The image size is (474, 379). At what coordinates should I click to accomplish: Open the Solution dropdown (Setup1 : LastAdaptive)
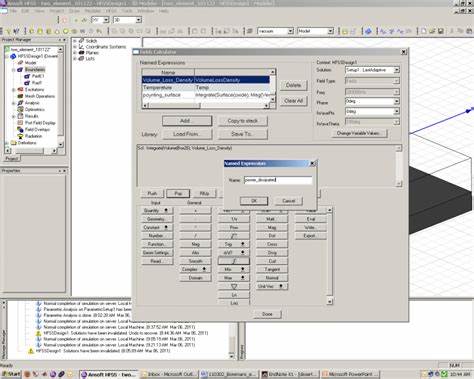pyautogui.click(x=397, y=70)
